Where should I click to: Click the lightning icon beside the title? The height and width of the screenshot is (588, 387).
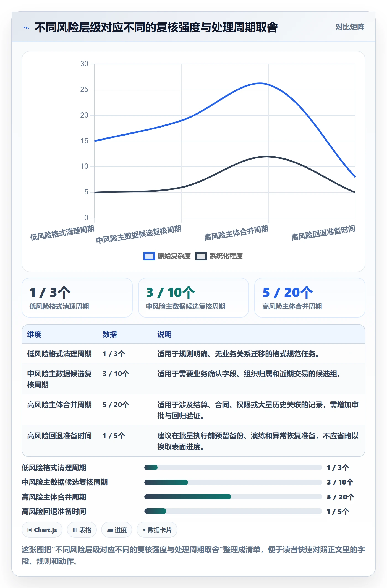click(26, 28)
